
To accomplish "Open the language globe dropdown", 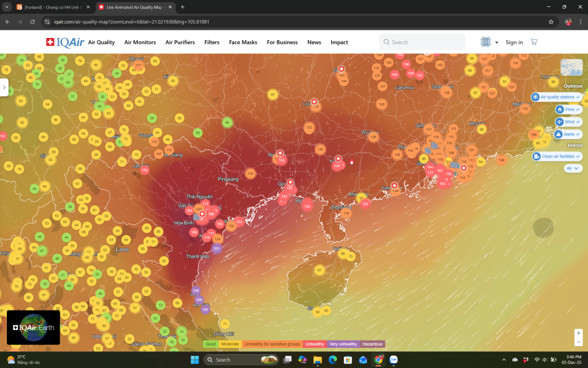I will (x=486, y=41).
